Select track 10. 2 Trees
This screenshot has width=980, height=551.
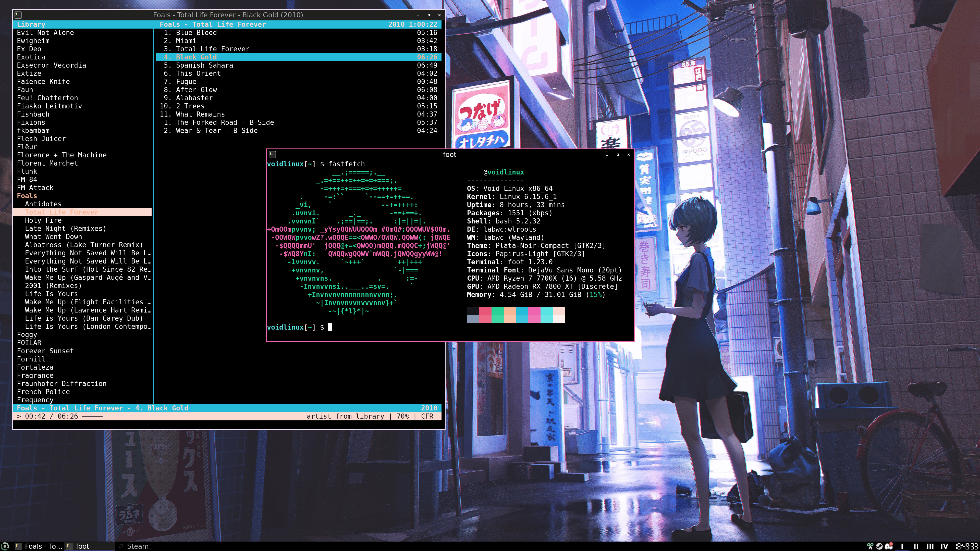coord(298,106)
